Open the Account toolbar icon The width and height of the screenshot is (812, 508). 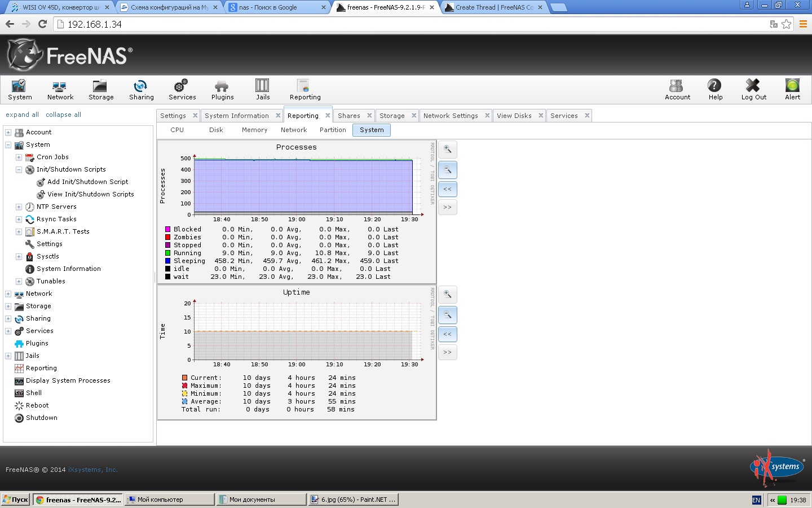pyautogui.click(x=677, y=89)
